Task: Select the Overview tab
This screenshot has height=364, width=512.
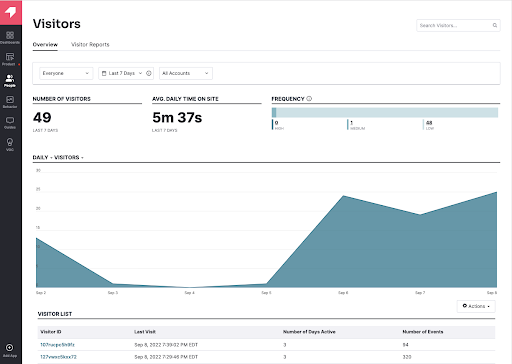Action: (45, 45)
